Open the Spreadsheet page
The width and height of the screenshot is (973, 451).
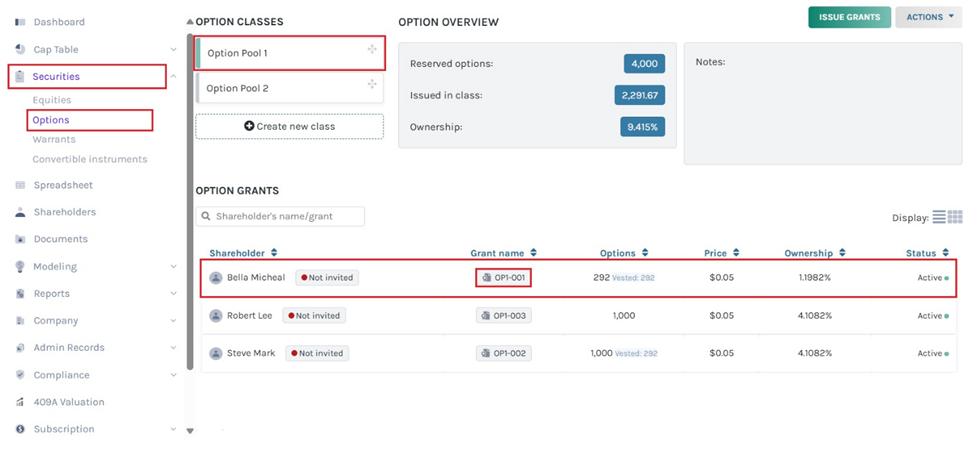[63, 185]
